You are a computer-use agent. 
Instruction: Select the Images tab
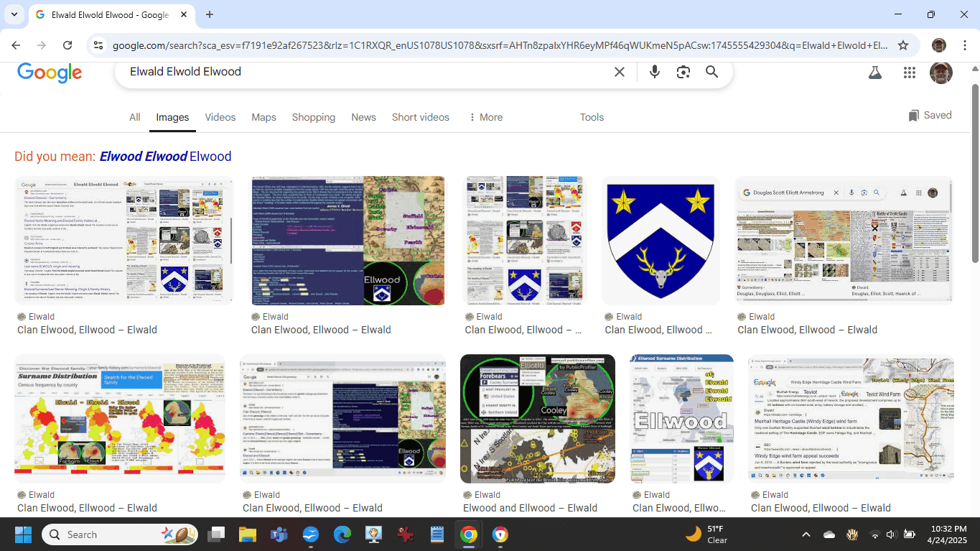[x=172, y=117]
